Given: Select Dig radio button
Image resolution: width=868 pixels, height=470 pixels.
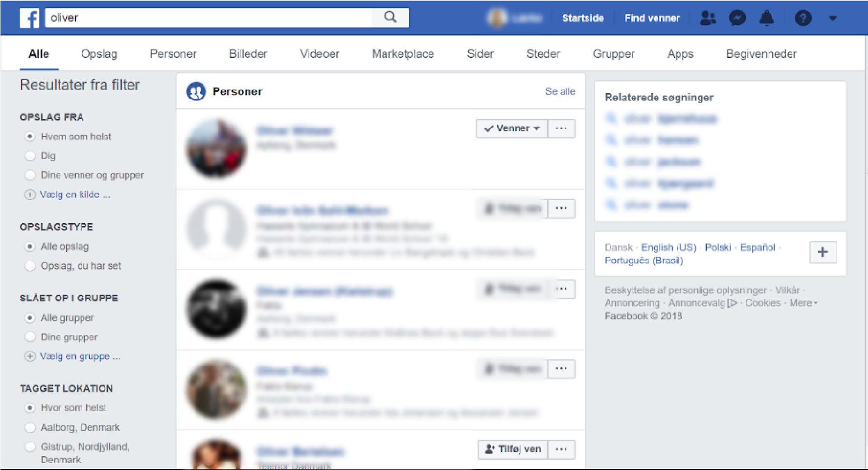Looking at the screenshot, I should click(x=30, y=156).
